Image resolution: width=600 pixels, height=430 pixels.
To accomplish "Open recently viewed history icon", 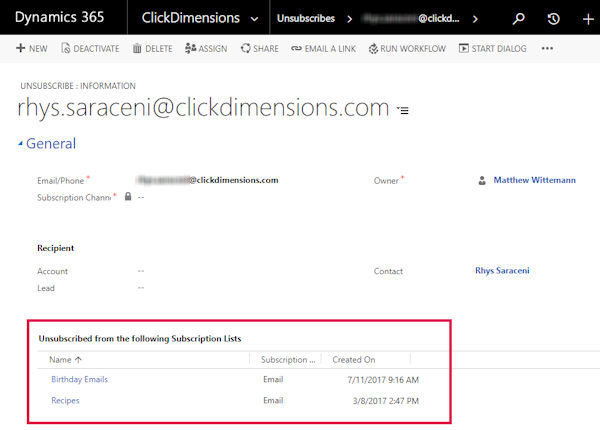I will 553,18.
